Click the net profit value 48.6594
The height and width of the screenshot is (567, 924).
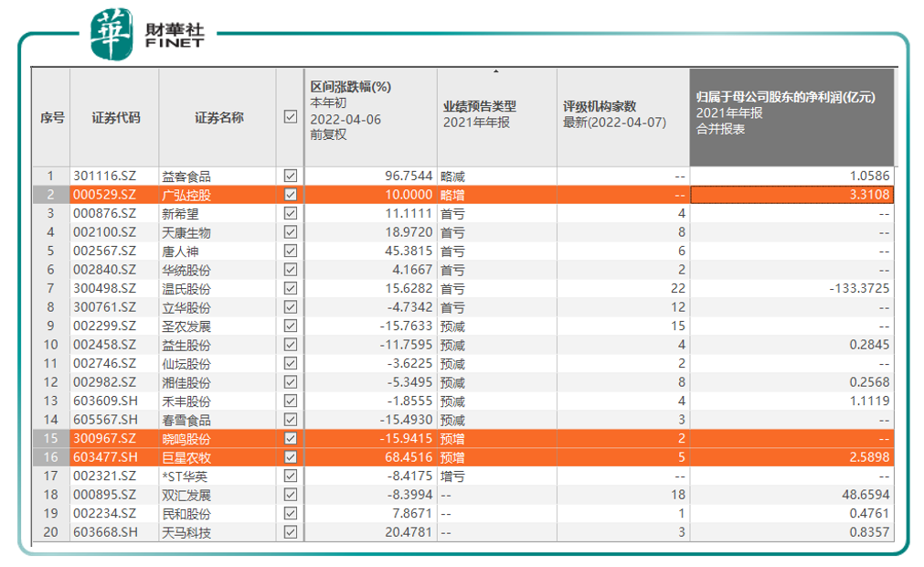tap(866, 495)
